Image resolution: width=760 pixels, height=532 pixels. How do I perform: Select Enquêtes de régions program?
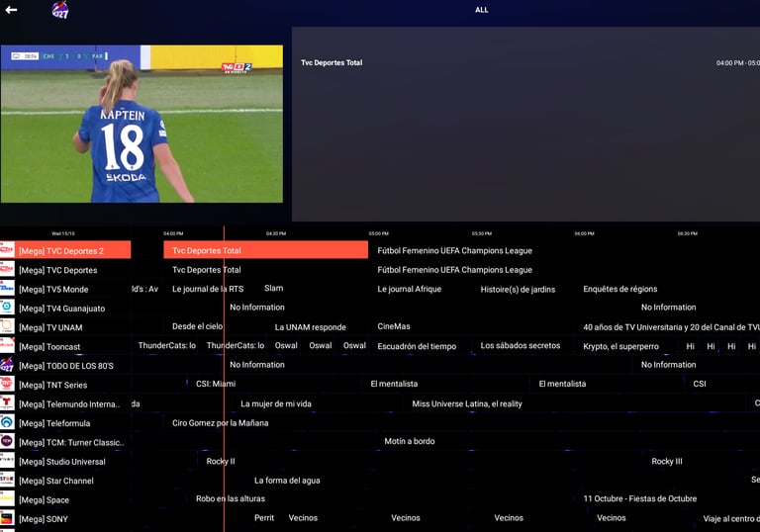(x=619, y=289)
